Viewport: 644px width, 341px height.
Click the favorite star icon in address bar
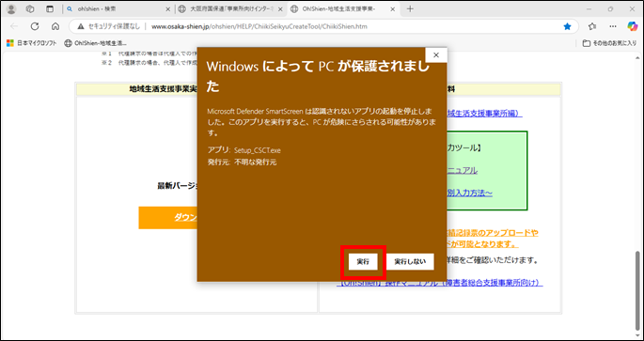[567, 26]
